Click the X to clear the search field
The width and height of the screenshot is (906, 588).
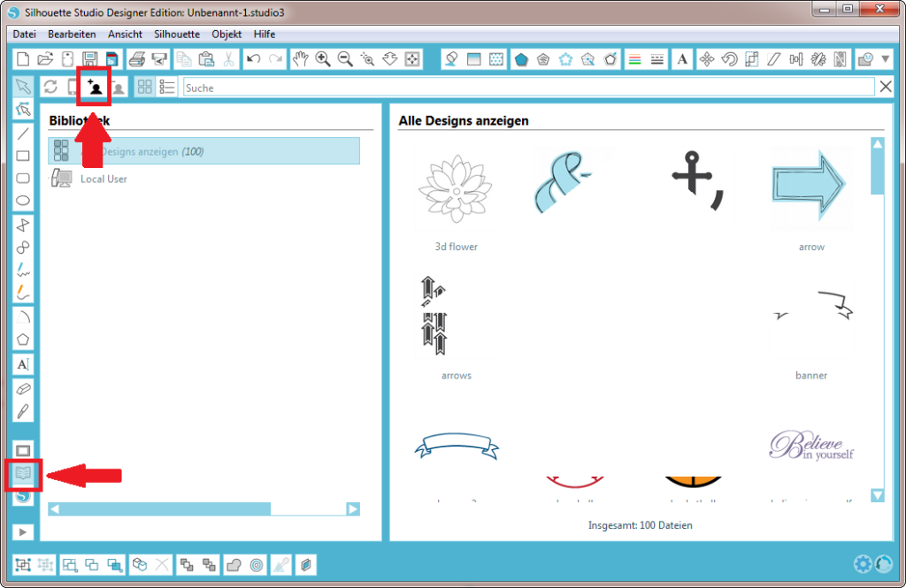(885, 86)
